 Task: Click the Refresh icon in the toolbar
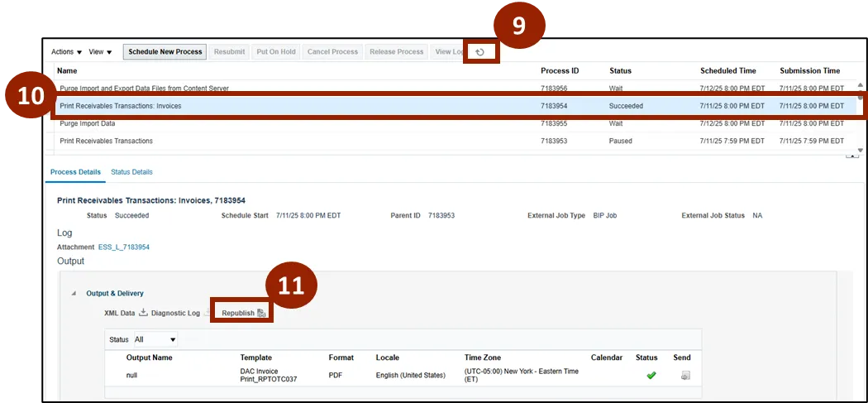(x=480, y=52)
